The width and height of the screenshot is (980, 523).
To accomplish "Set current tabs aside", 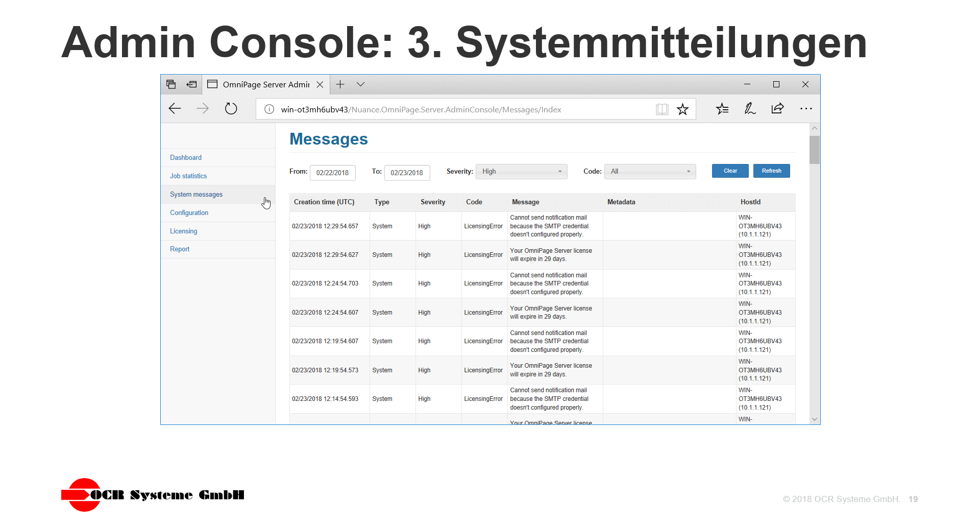I will click(191, 84).
